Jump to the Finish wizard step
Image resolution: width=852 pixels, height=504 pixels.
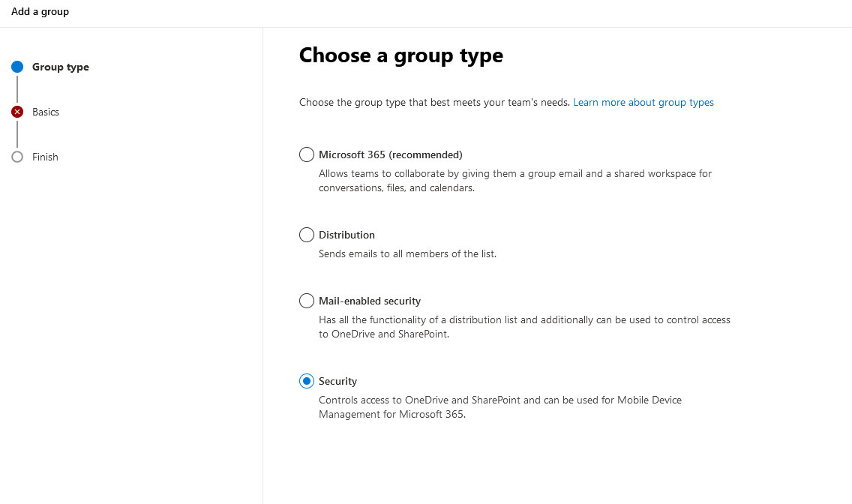(45, 157)
